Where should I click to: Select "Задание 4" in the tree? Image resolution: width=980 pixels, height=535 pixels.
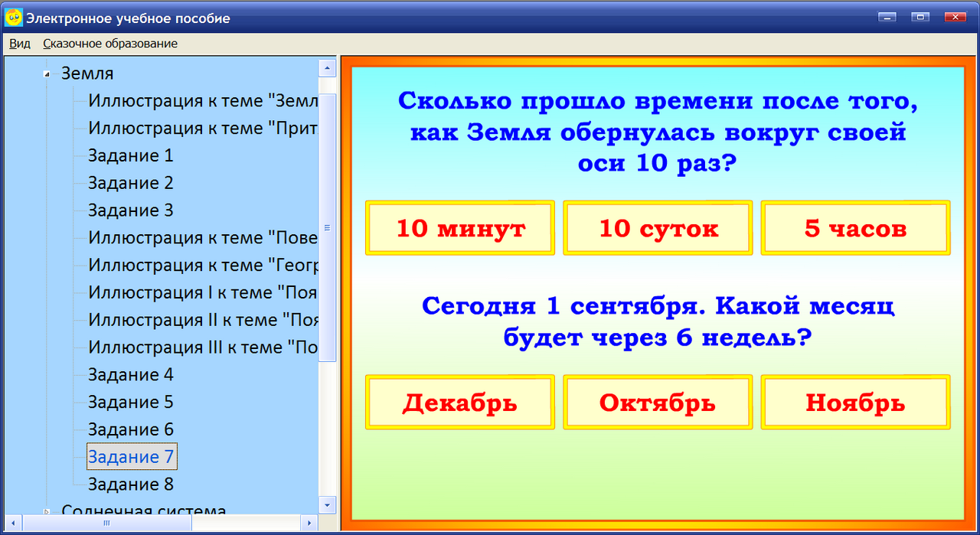[130, 374]
